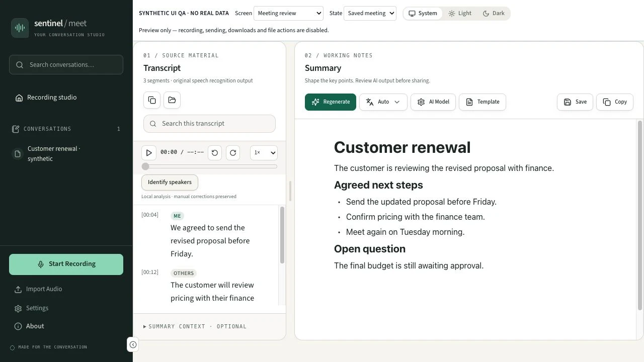Play the recording audio

(149, 153)
